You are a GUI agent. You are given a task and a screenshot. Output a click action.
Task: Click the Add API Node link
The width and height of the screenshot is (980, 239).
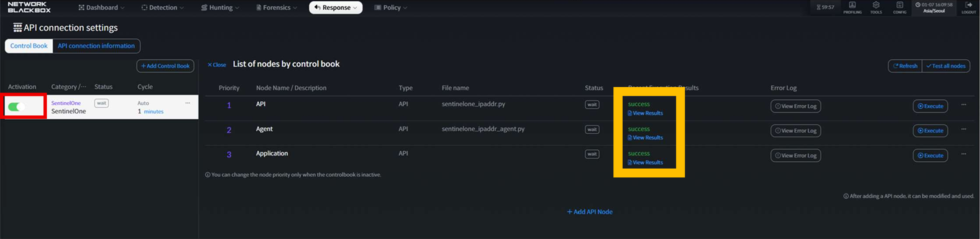coord(590,212)
